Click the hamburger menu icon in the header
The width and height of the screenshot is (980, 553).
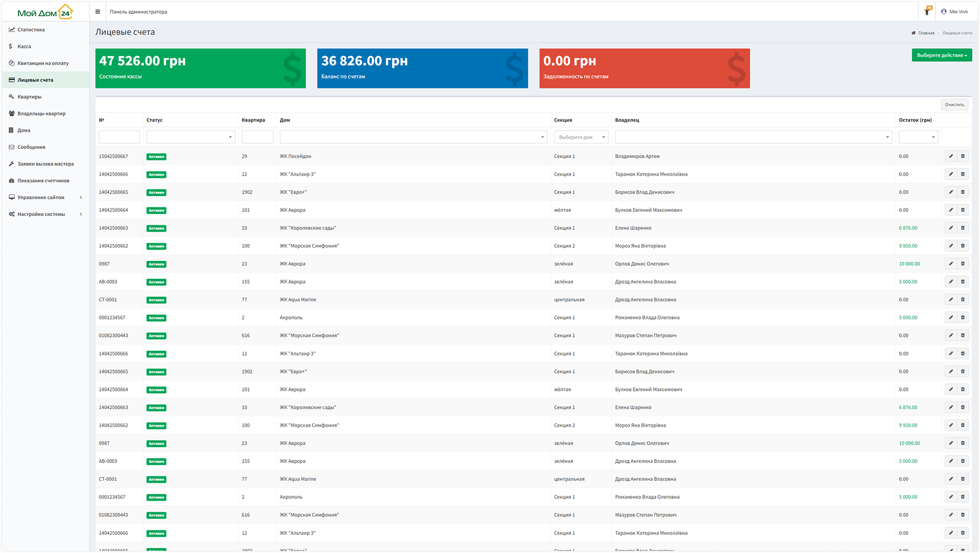coord(98,12)
